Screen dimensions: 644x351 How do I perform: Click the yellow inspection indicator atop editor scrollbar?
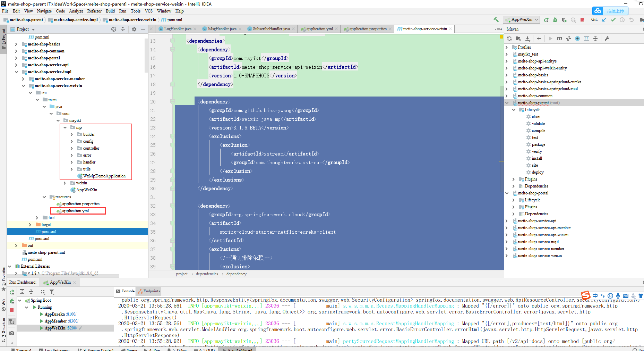tap(501, 37)
